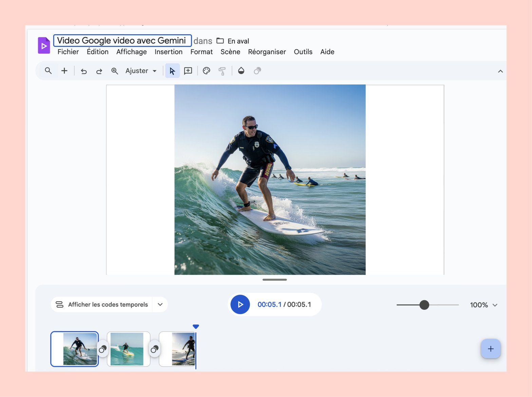
Task: Select the second scene thumbnail in timeline
Action: 128,349
